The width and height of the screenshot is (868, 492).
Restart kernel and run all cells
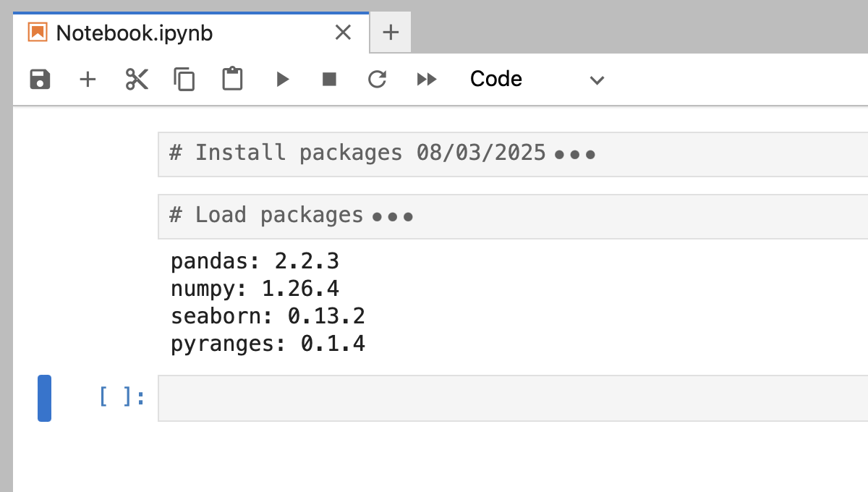coord(426,80)
